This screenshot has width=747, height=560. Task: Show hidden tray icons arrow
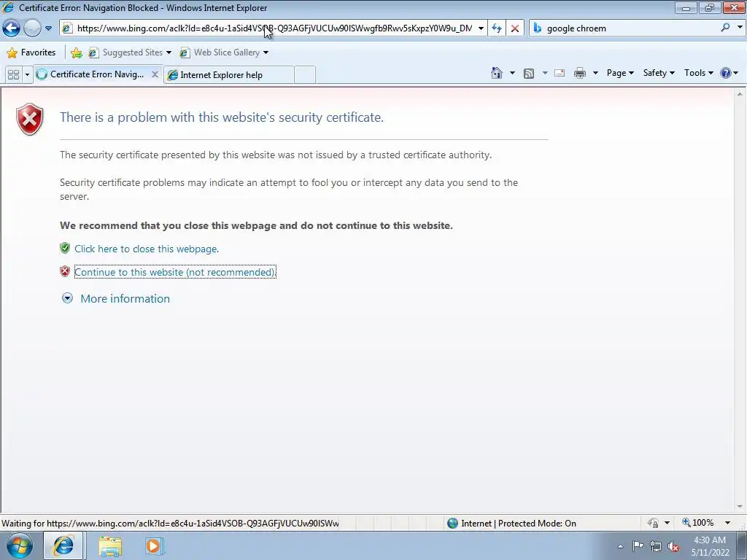pos(620,546)
